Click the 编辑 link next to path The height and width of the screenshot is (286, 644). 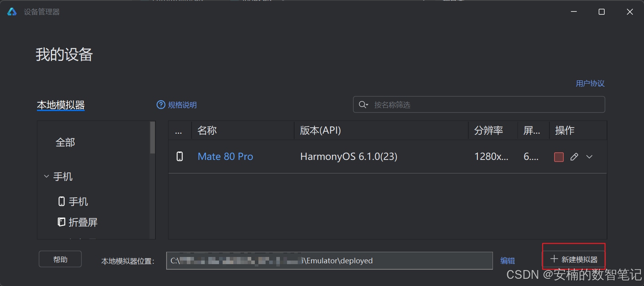tap(507, 261)
